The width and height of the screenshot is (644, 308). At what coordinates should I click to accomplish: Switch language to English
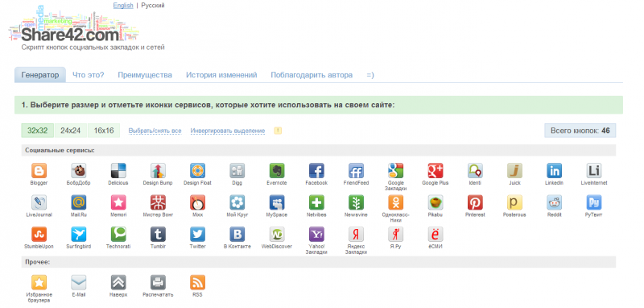[x=123, y=6]
